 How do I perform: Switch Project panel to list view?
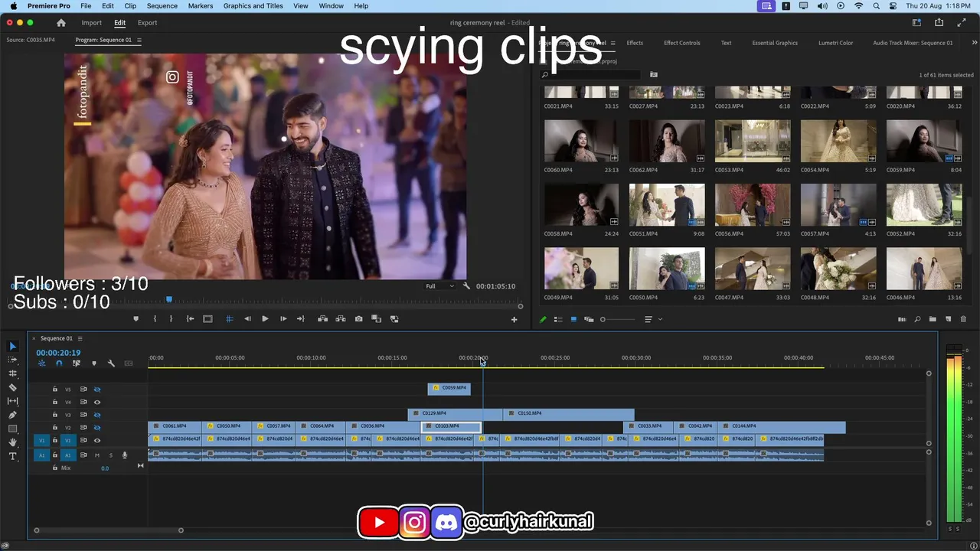pos(558,319)
